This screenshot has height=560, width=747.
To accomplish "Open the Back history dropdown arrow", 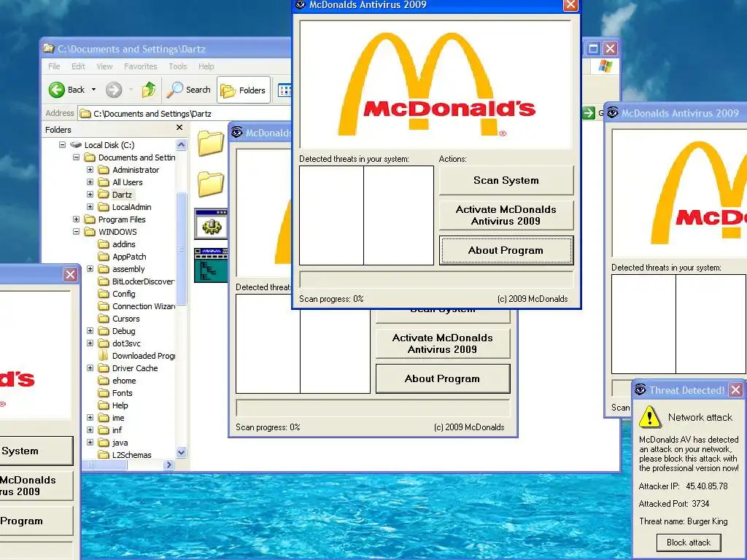I will (94, 90).
